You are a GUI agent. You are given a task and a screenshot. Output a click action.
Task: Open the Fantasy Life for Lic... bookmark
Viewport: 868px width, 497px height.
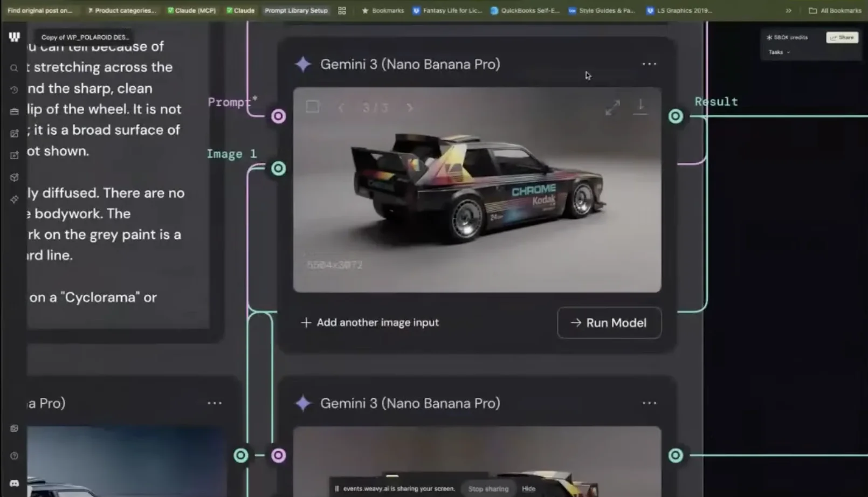447,10
